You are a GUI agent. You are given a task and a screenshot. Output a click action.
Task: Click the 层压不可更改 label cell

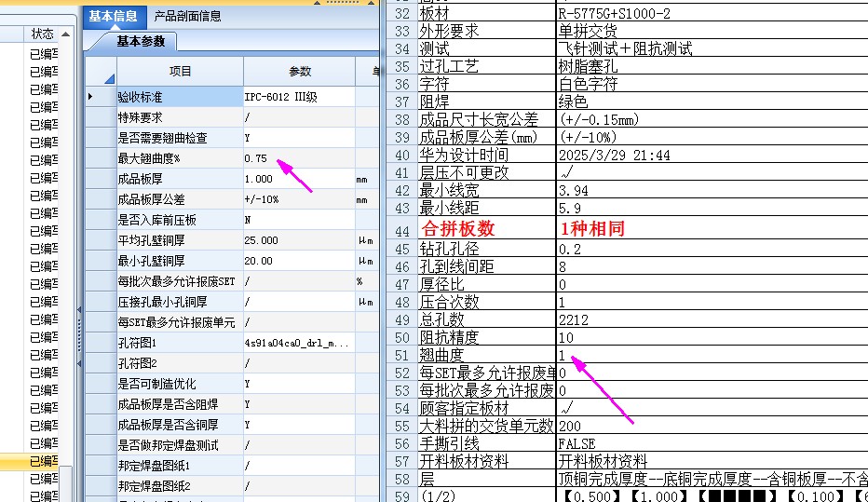[x=486, y=172]
